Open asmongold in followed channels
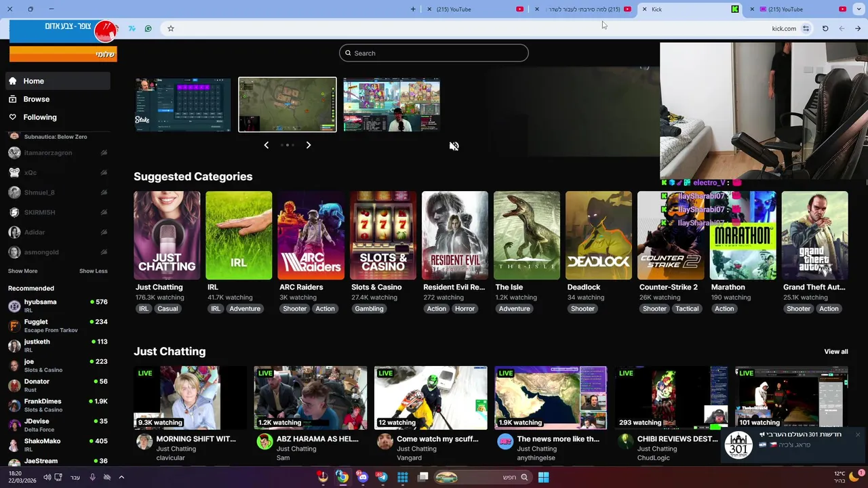Viewport: 868px width, 488px height. pyautogui.click(x=58, y=252)
